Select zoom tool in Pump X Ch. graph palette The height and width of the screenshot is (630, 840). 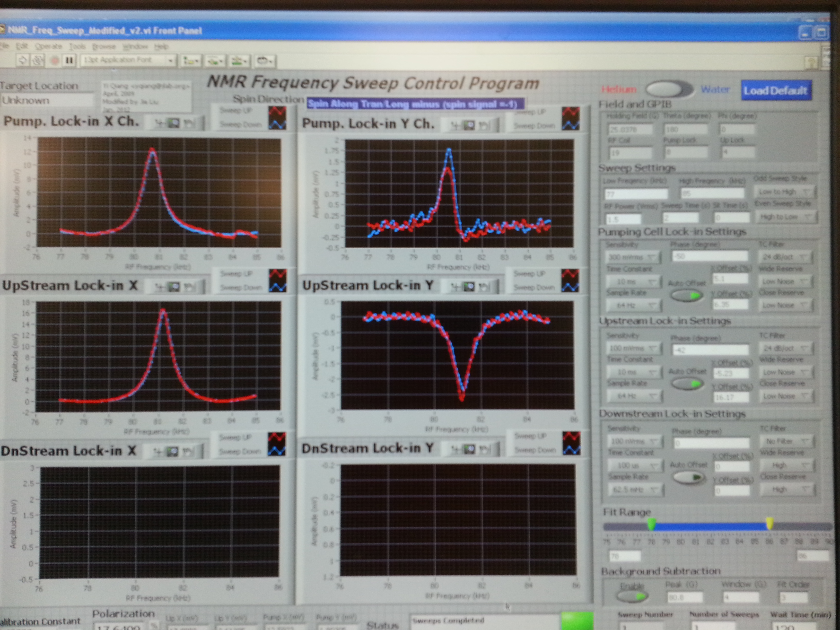(174, 123)
